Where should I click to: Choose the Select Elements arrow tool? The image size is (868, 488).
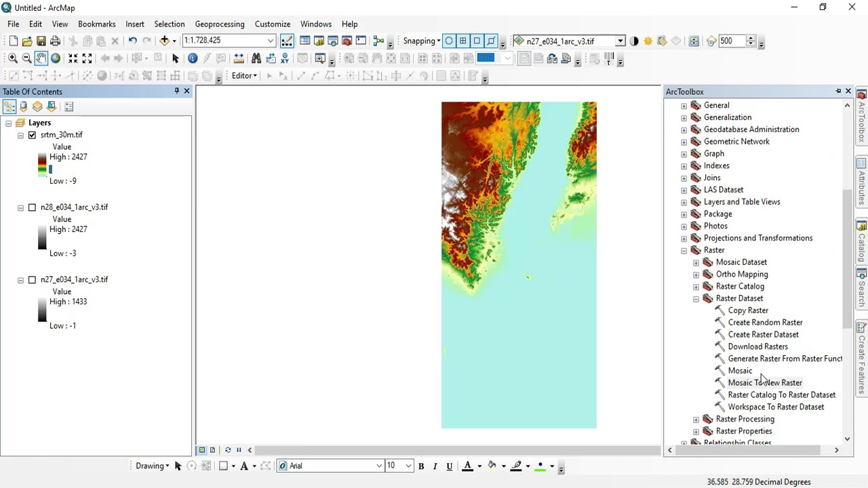pos(175,58)
